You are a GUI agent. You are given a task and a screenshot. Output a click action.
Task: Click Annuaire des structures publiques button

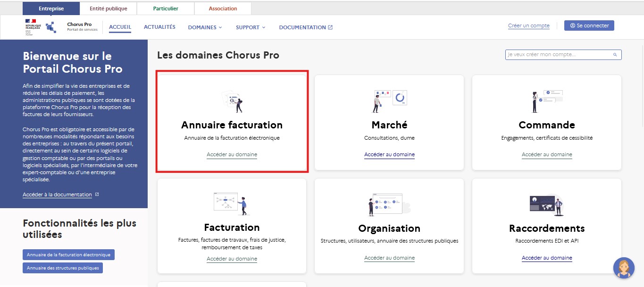(x=63, y=268)
